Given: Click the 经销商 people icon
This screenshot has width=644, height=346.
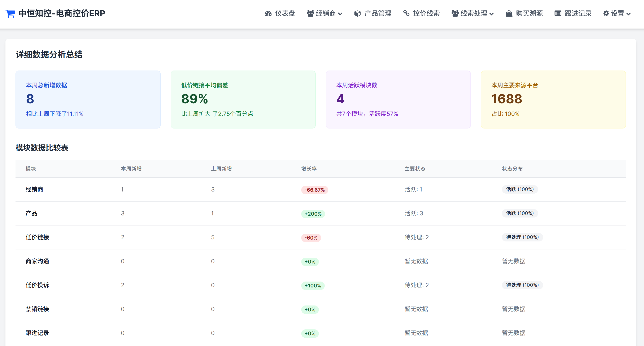Looking at the screenshot, I should pyautogui.click(x=310, y=13).
